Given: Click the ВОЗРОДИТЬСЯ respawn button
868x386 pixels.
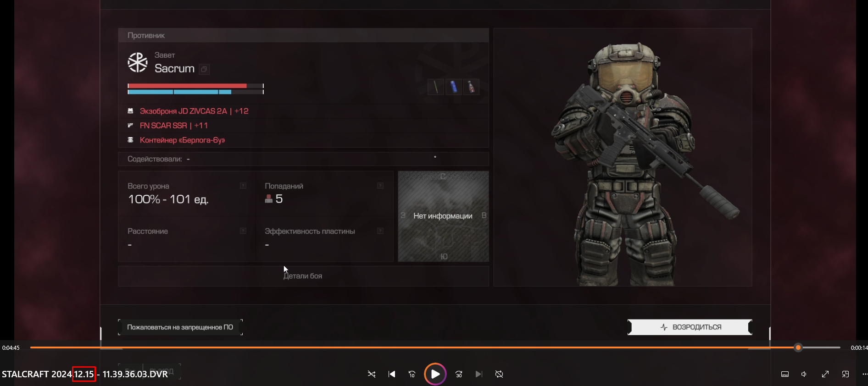Looking at the screenshot, I should click(x=690, y=327).
